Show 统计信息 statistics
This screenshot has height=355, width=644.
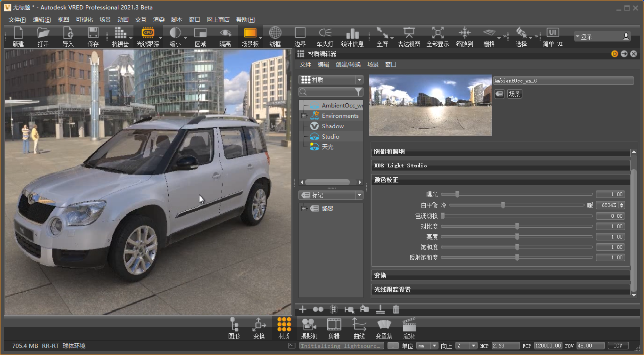(x=353, y=37)
